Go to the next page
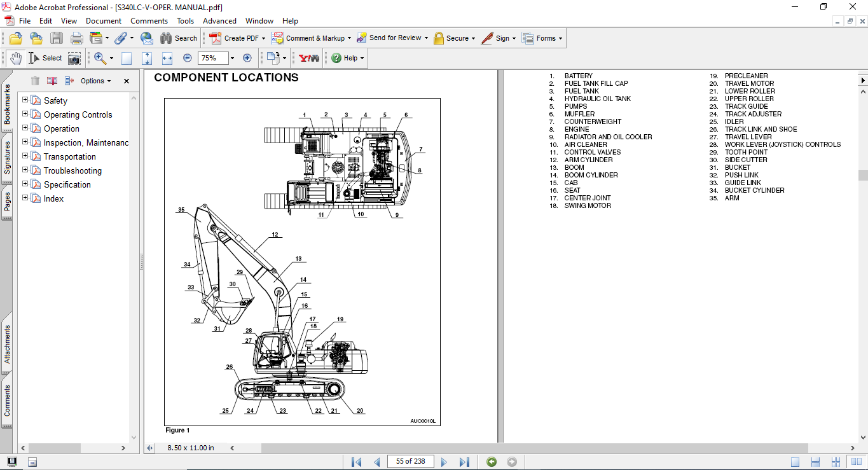The height and width of the screenshot is (470, 868). tap(444, 462)
